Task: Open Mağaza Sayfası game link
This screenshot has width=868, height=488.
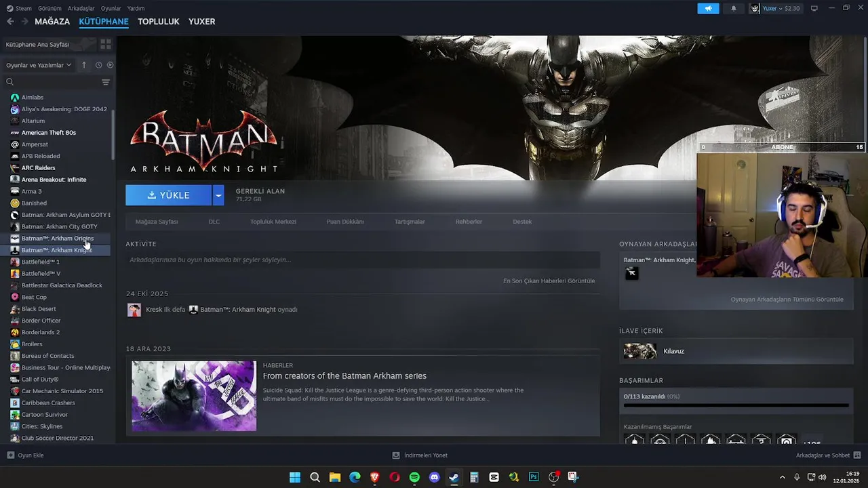Action: coord(157,222)
